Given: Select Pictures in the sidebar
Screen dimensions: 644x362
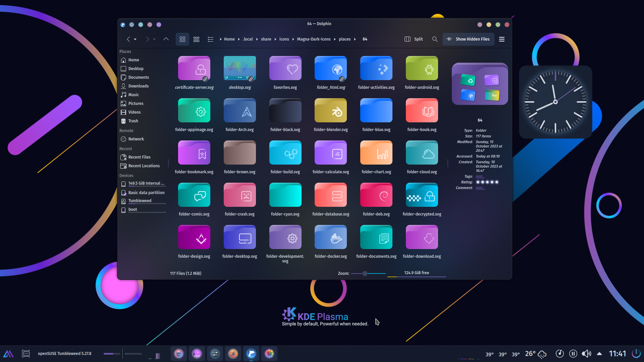Looking at the screenshot, I should pos(143,104).
